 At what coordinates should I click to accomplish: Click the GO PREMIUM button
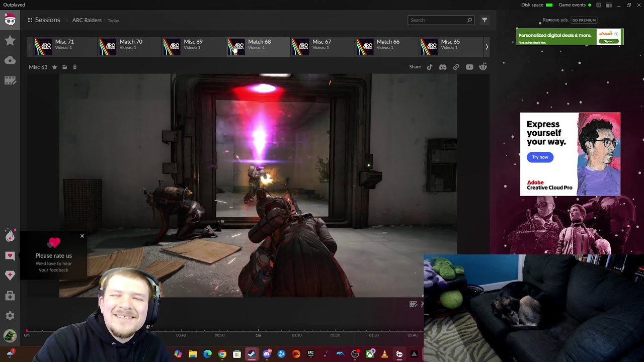pyautogui.click(x=584, y=20)
